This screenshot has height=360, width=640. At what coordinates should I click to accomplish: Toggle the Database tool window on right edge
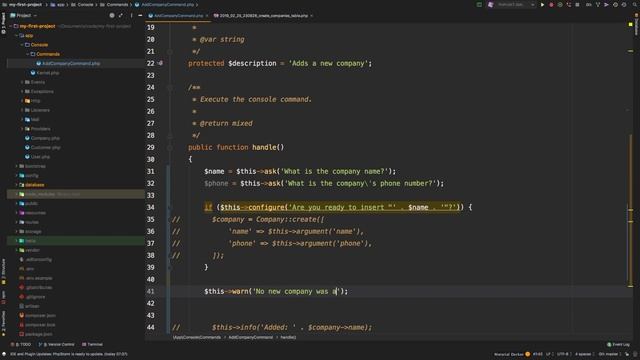636,24
